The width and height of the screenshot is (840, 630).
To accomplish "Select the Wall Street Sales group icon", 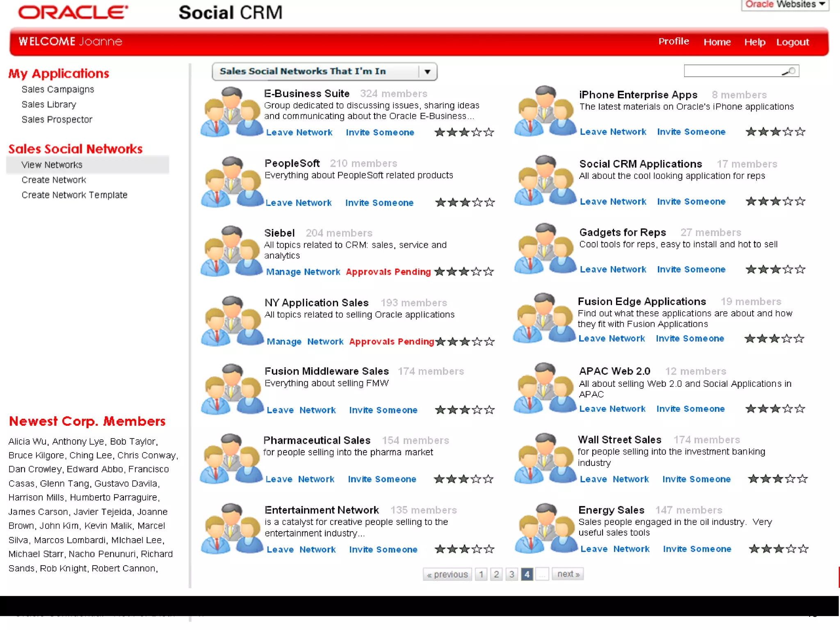I will tap(546, 458).
